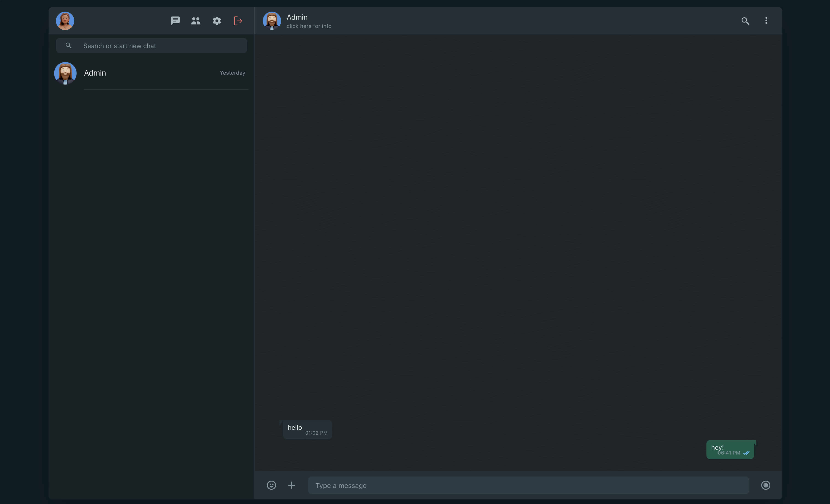830x504 pixels.
Task: Open the chats icon in sidebar header
Action: pos(175,21)
